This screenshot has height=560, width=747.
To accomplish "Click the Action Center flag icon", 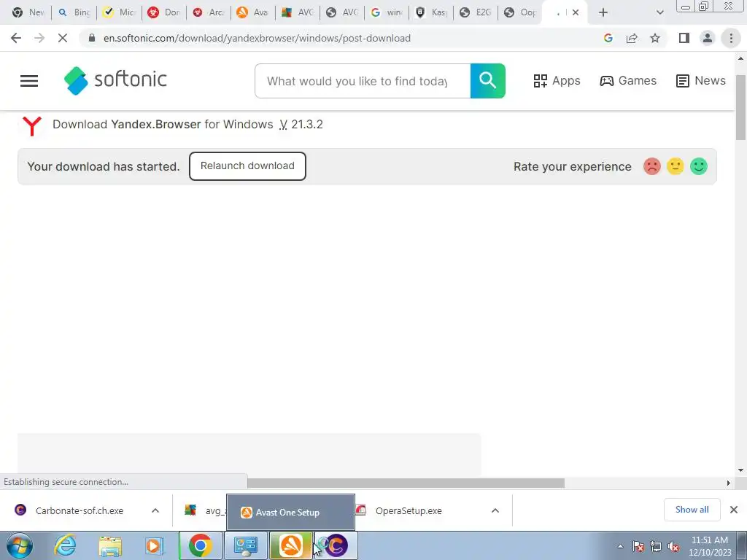I will [638, 546].
